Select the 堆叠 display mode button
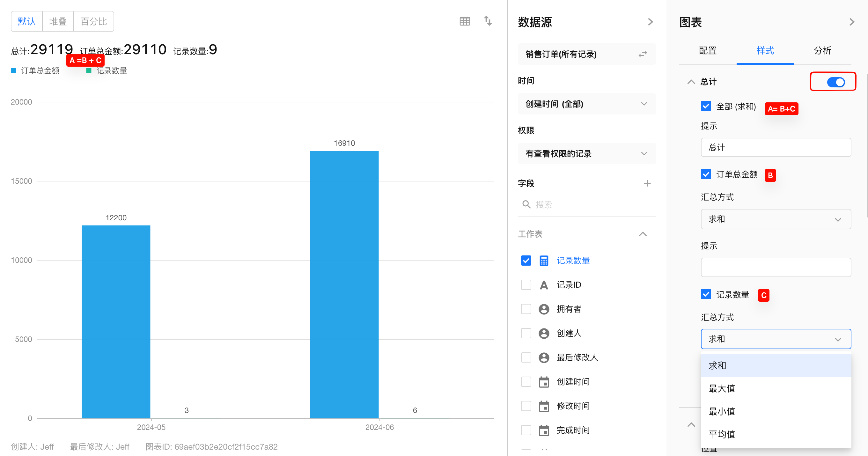 click(x=58, y=22)
